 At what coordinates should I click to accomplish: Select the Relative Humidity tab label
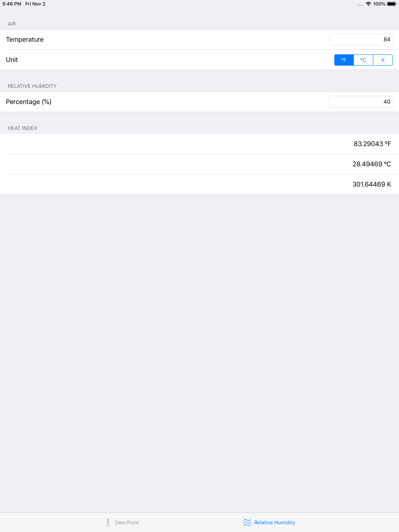tap(275, 522)
